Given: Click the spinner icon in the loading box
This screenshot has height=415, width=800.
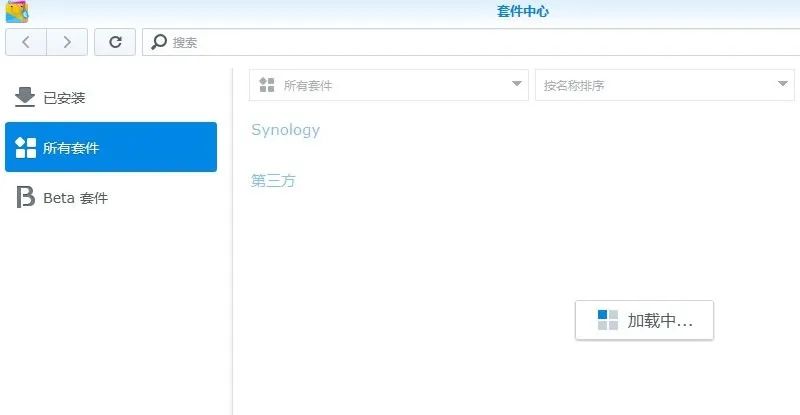Looking at the screenshot, I should (x=608, y=320).
